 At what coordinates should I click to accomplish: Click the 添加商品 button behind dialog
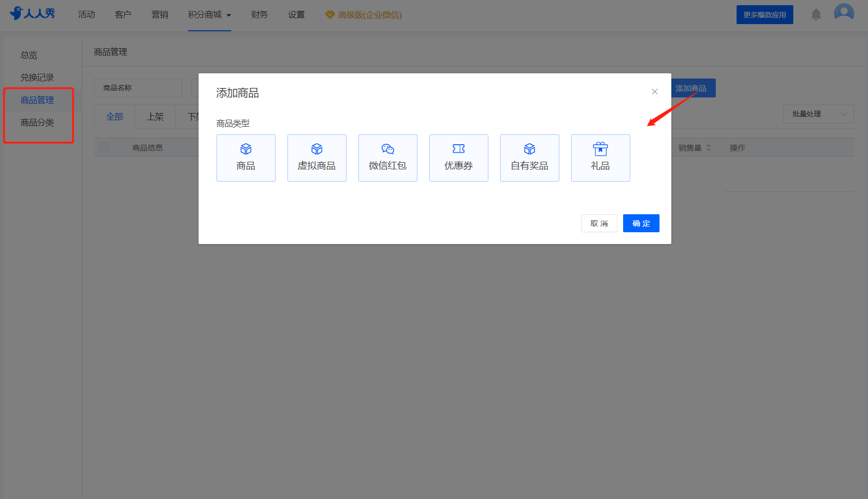[693, 88]
